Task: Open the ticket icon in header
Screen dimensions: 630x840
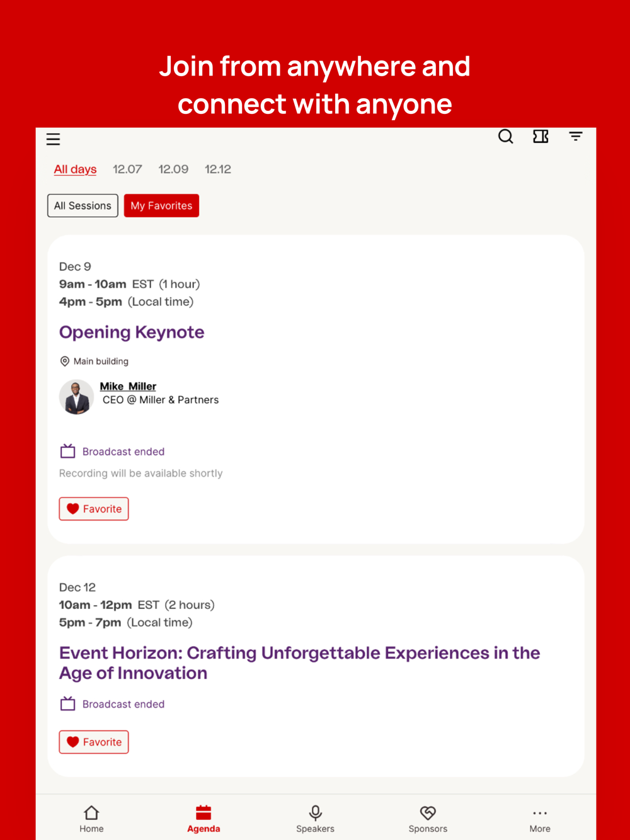Action: point(541,137)
